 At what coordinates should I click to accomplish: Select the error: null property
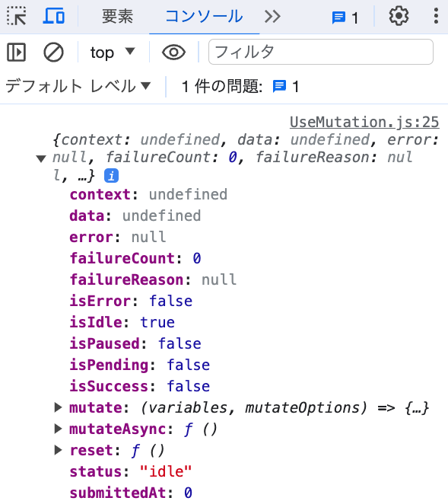[118, 238]
